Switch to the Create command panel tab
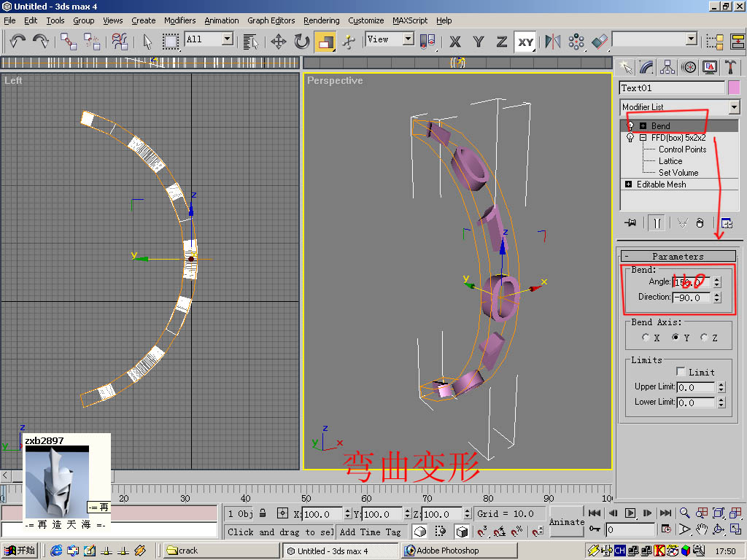 (625, 67)
